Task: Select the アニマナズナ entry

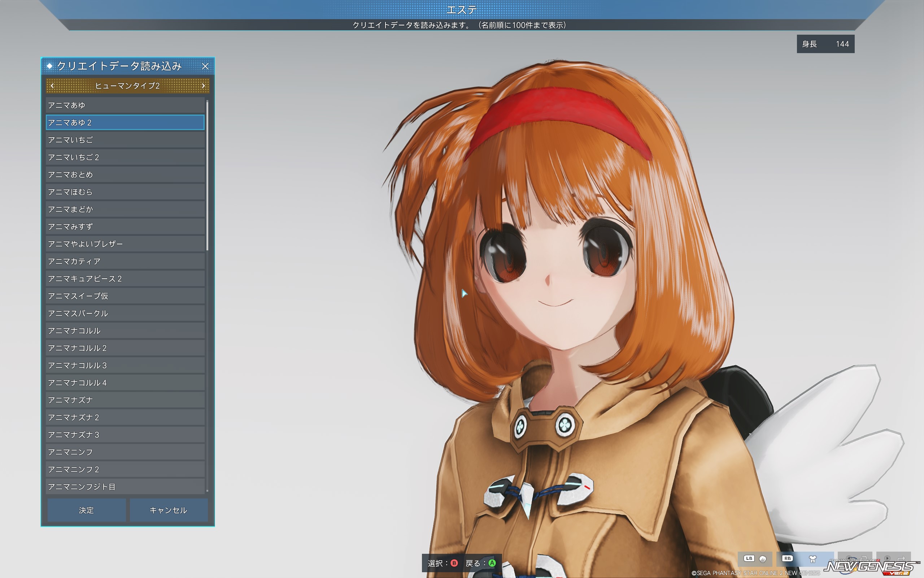Action: (x=125, y=400)
